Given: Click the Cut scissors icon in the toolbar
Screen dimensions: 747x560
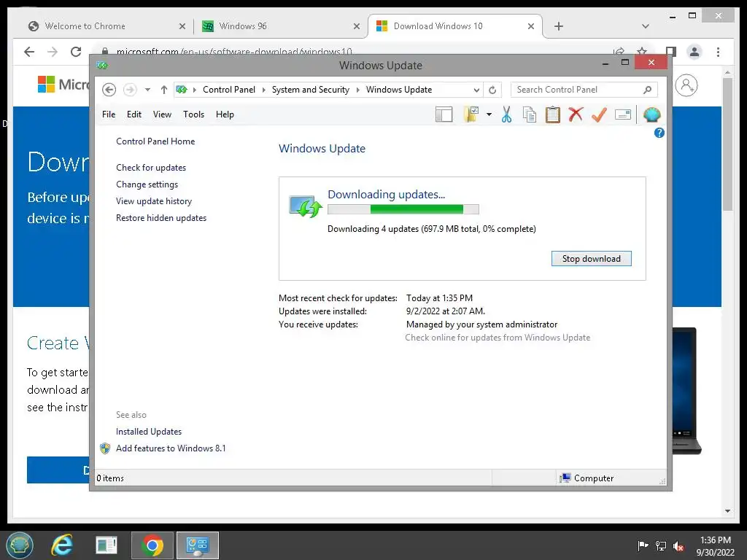Looking at the screenshot, I should 506,114.
